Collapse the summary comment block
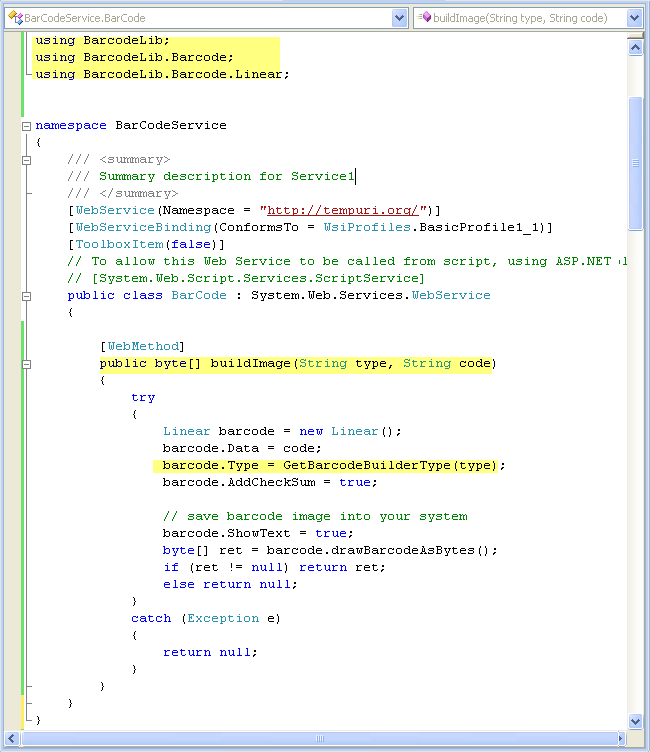This screenshot has height=752, width=650. click(26, 160)
